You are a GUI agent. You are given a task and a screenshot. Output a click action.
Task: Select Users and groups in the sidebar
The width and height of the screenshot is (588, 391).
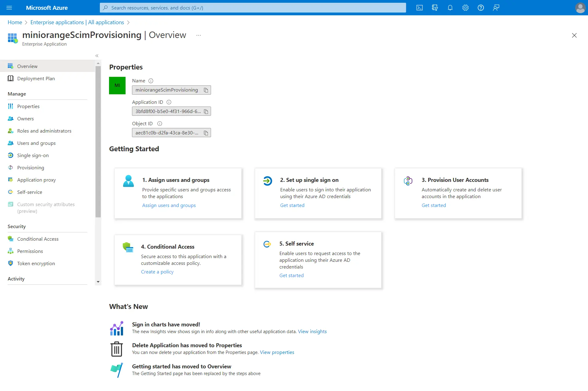(36, 143)
